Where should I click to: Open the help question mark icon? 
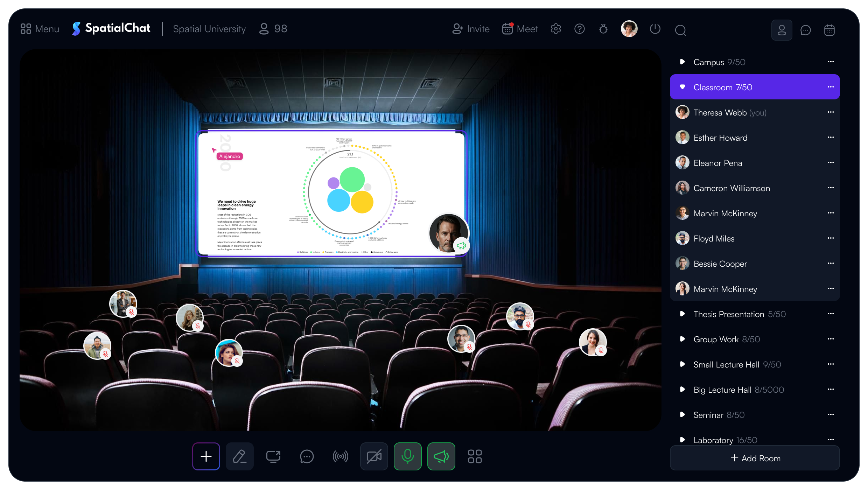tap(580, 29)
